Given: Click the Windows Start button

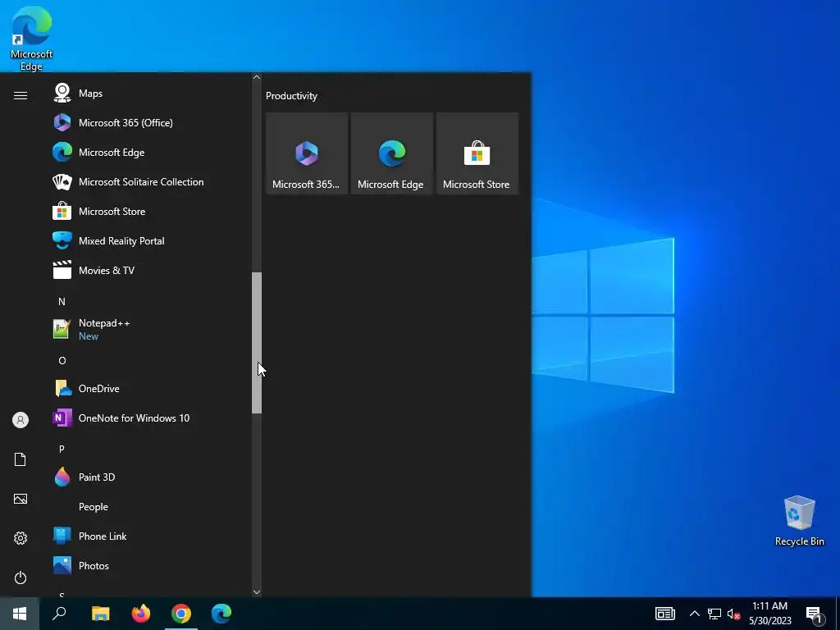Looking at the screenshot, I should [x=20, y=614].
